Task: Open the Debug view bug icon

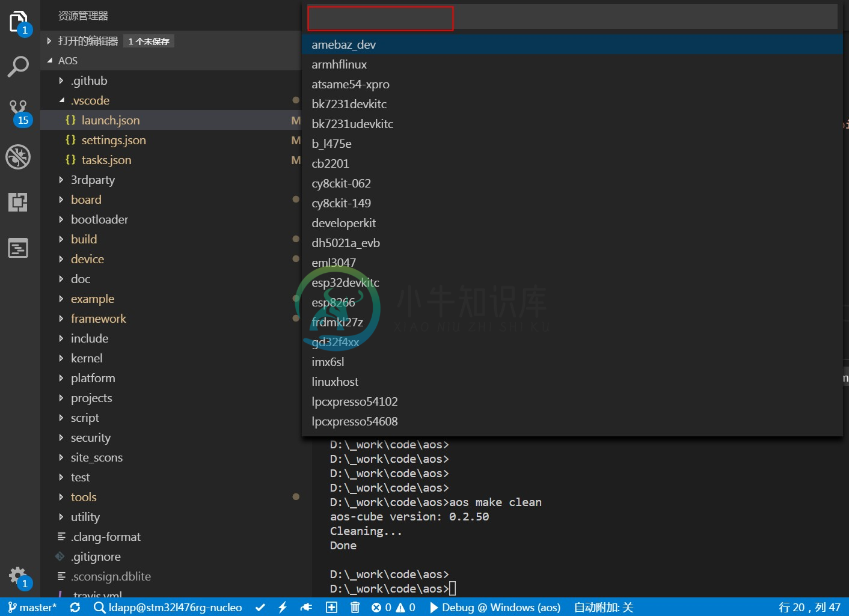Action: (18, 157)
